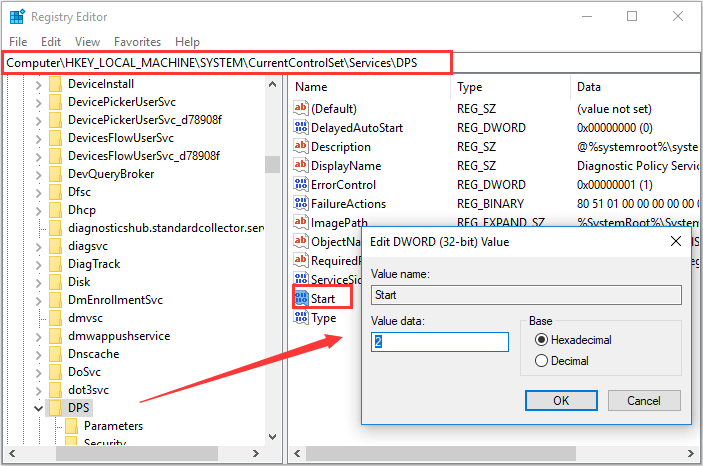Expand the diagsvc tree node
The image size is (703, 466).
click(39, 247)
